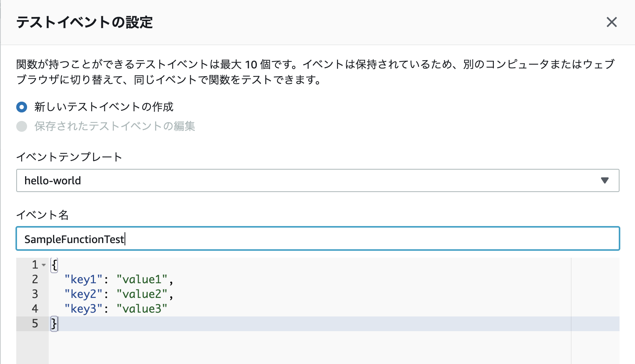Click the dialog title テストイベントの設定
Viewport: 635px width, 364px height.
[x=84, y=22]
